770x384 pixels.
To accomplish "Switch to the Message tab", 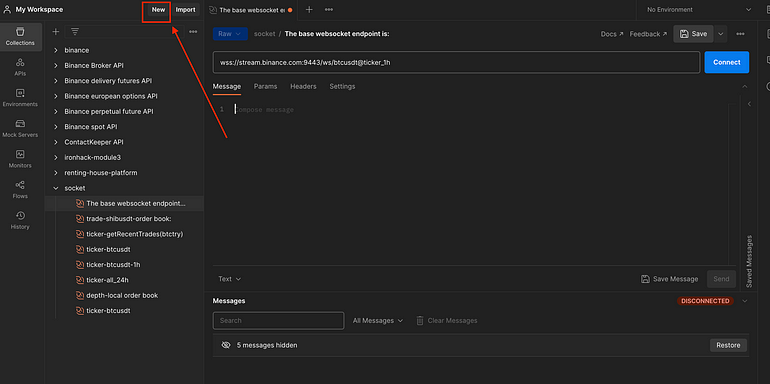I will (x=226, y=86).
